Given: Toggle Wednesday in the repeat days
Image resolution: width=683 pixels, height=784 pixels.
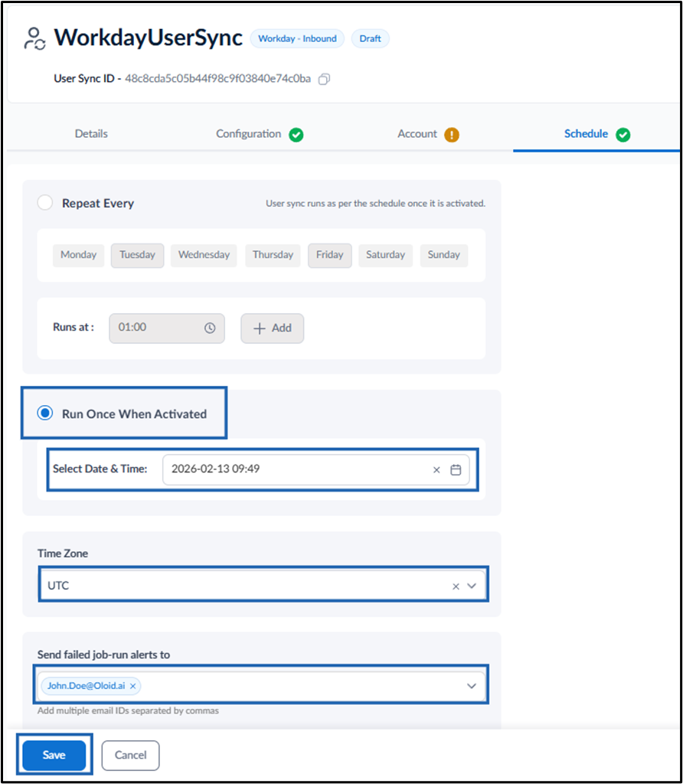Looking at the screenshot, I should point(204,255).
